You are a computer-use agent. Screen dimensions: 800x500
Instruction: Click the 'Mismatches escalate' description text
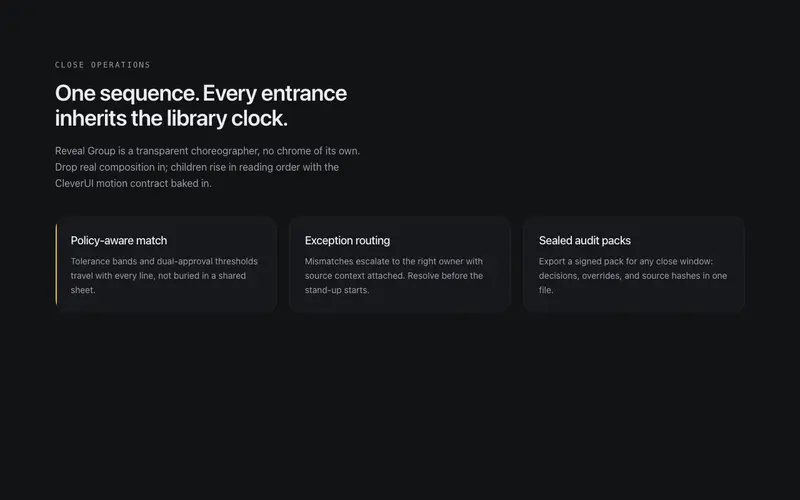click(394, 276)
